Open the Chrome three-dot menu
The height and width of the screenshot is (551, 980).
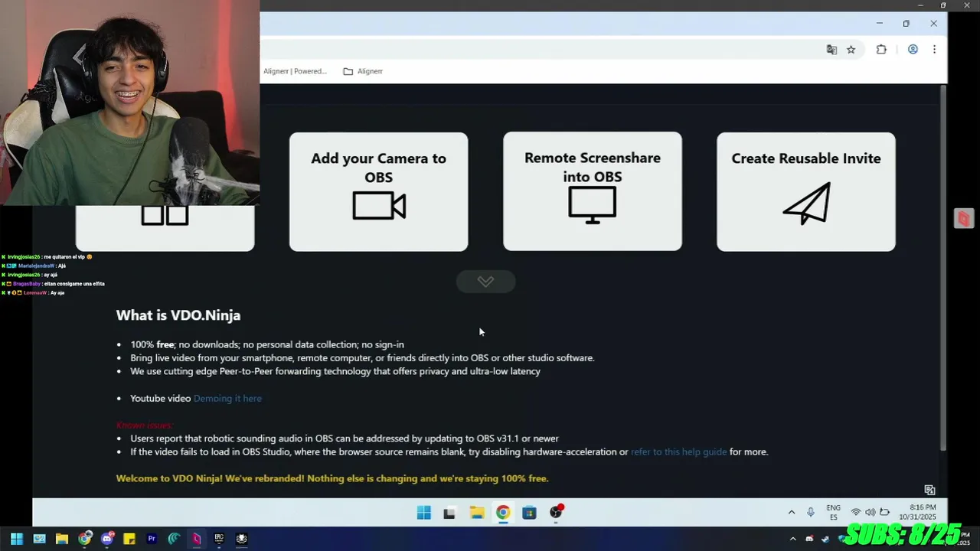pyautogui.click(x=934, y=49)
